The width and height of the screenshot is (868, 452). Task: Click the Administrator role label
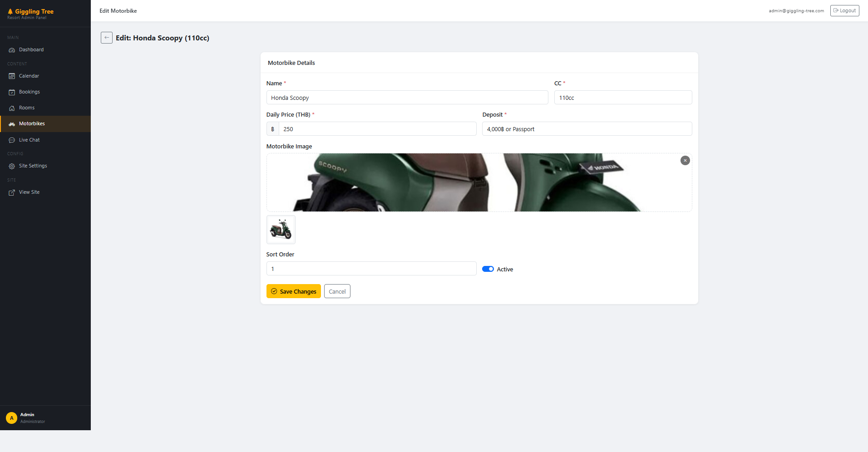(x=33, y=422)
